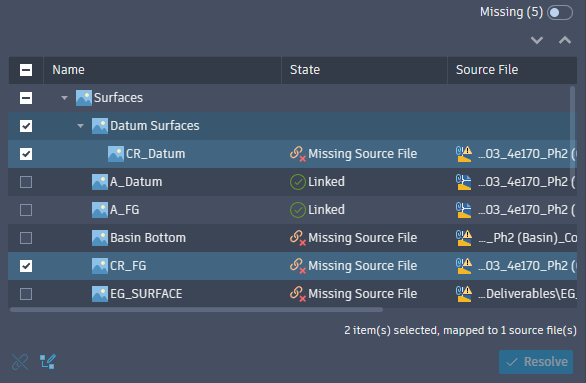Toggle the Missing (5) filter switch
Image resolution: width=586 pixels, height=383 pixels.
coord(559,13)
